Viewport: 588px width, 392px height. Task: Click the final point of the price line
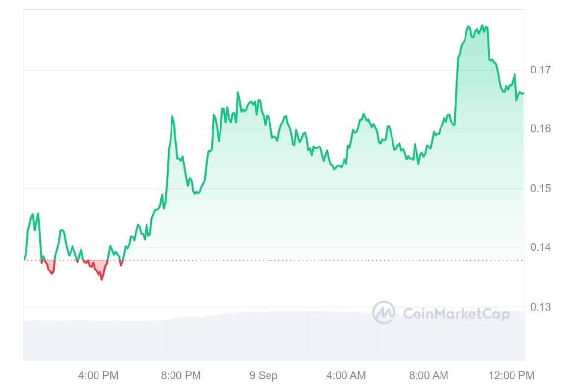pos(523,93)
